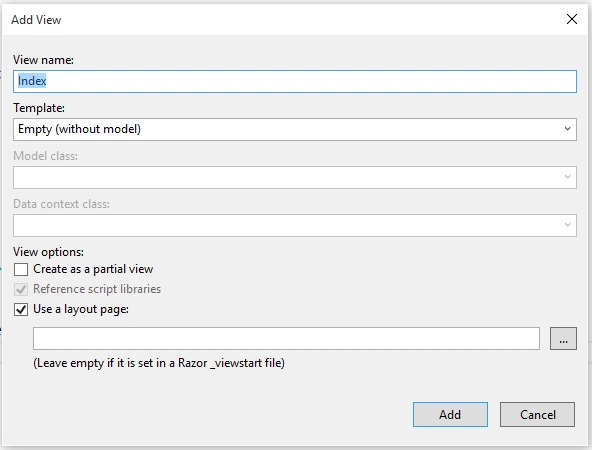Image resolution: width=592 pixels, height=450 pixels.
Task: Click the Cancel button
Action: point(537,415)
